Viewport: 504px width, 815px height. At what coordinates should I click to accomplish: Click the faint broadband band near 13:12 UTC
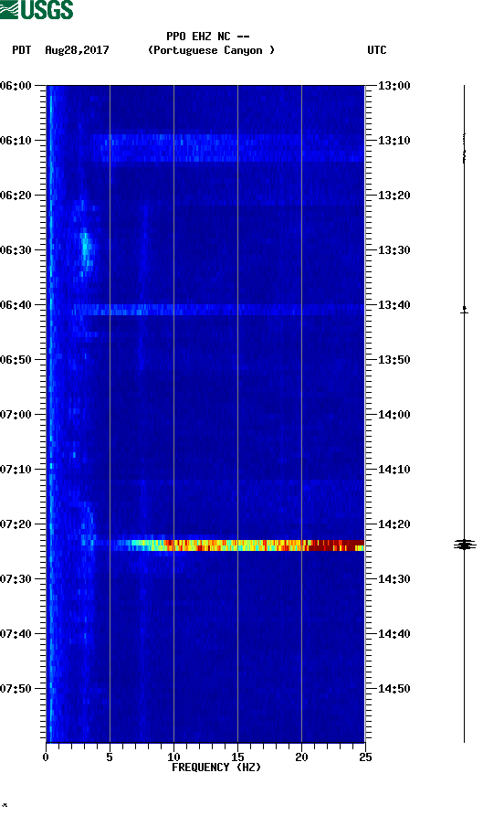tap(228, 148)
